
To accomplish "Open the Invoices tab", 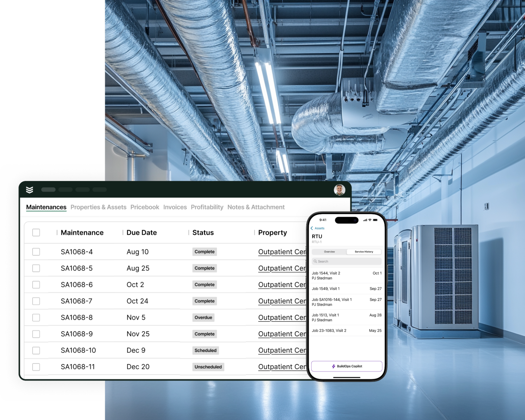I will [x=175, y=207].
